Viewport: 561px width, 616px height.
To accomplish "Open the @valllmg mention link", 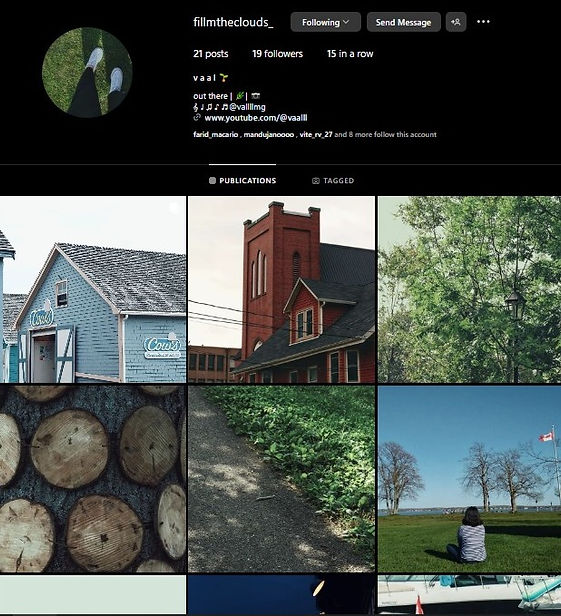I will (x=248, y=107).
